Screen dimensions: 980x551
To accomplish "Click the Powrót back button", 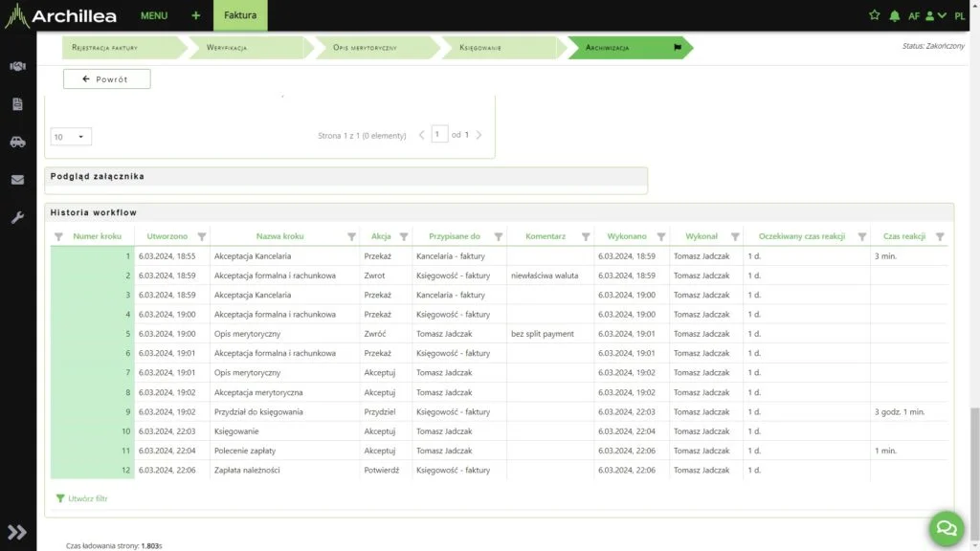I will tap(106, 78).
